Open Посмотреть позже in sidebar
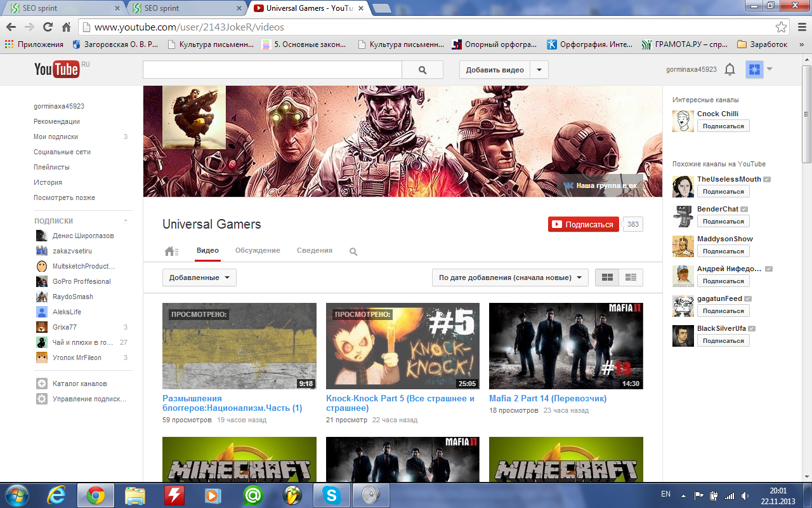This screenshot has height=508, width=812. tap(64, 197)
